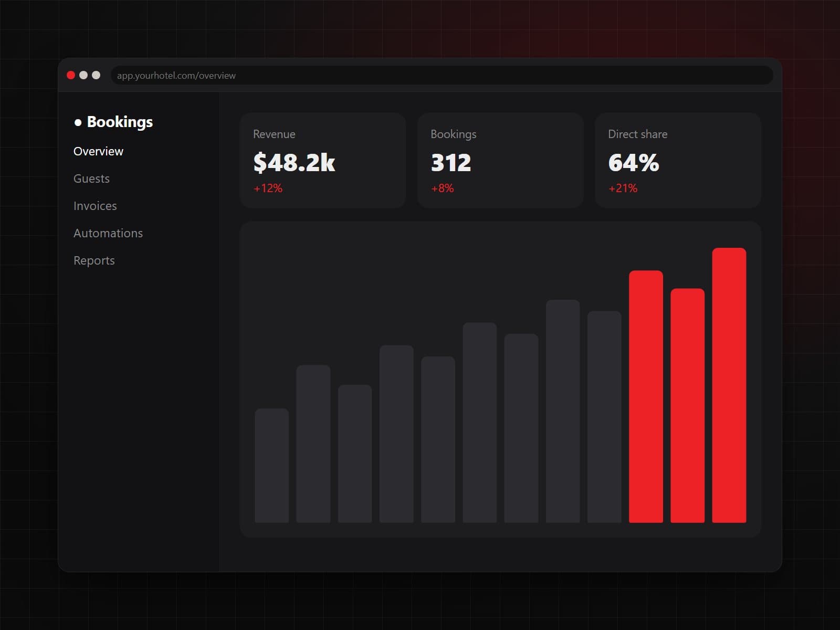This screenshot has width=840, height=630.
Task: Click the middle window dot
Action: (83, 75)
